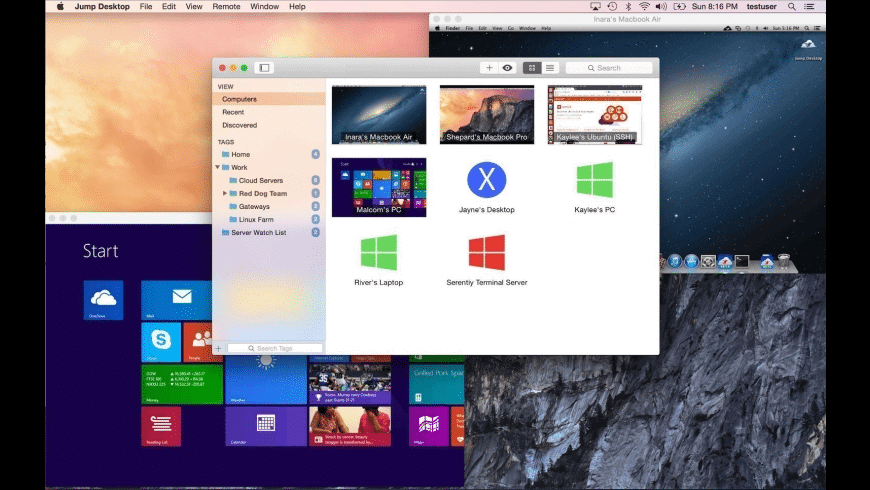The image size is (870, 490).
Task: Open the View menu in menu bar
Action: (x=194, y=6)
